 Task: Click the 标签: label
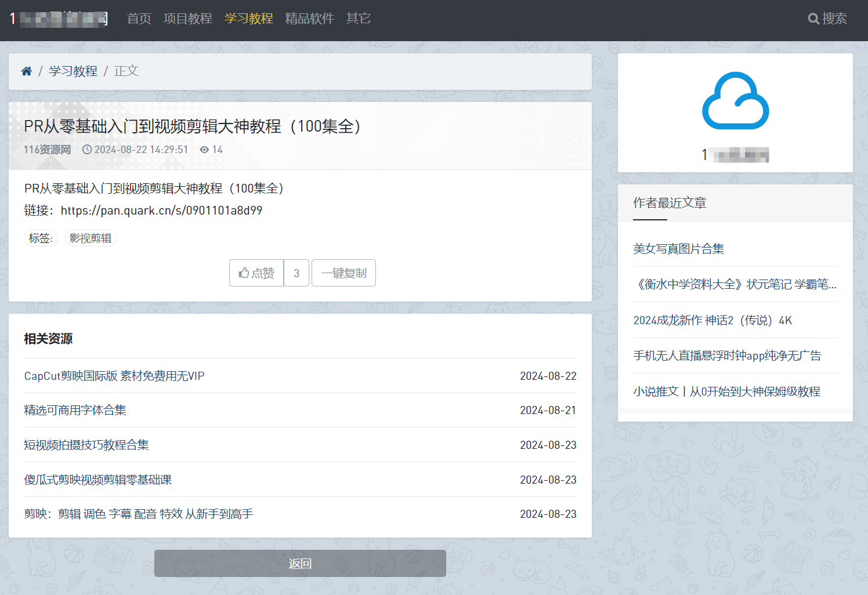41,238
